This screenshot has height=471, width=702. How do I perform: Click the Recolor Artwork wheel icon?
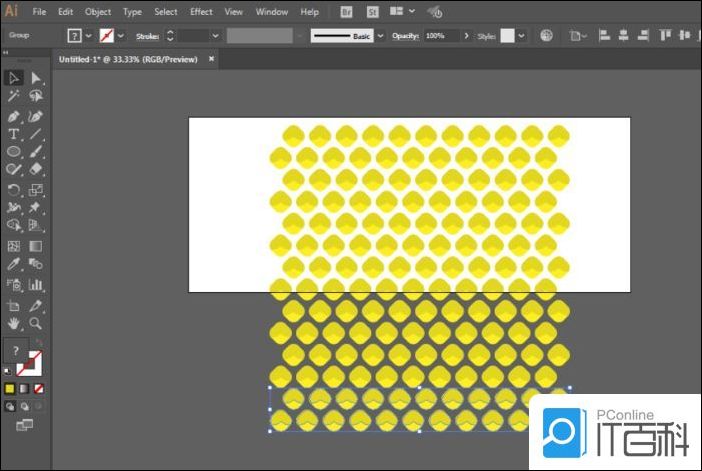(546, 35)
